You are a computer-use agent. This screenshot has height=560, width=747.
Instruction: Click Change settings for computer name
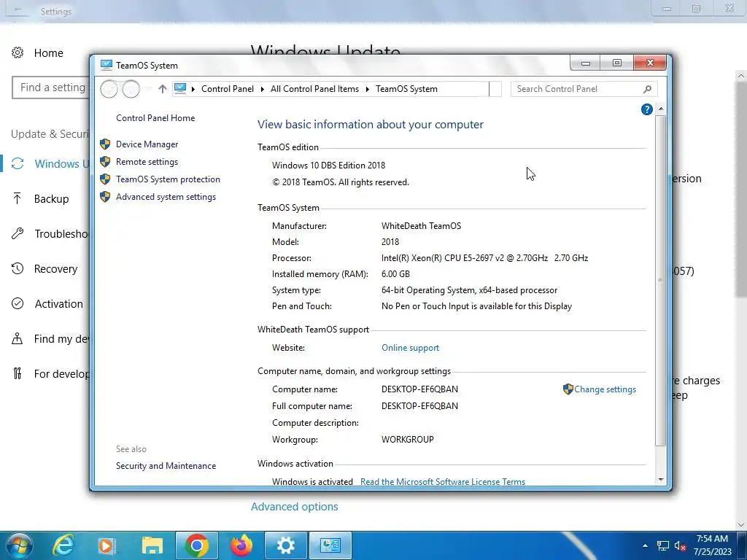pyautogui.click(x=605, y=389)
